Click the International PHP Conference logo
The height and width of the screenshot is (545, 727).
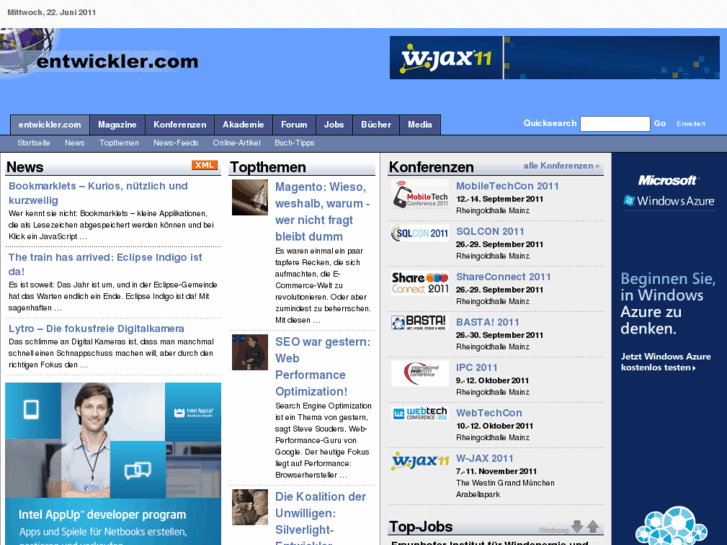[x=420, y=373]
